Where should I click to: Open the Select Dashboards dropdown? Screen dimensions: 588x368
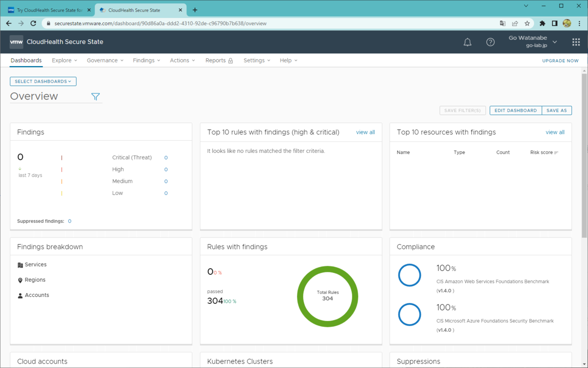pyautogui.click(x=43, y=81)
